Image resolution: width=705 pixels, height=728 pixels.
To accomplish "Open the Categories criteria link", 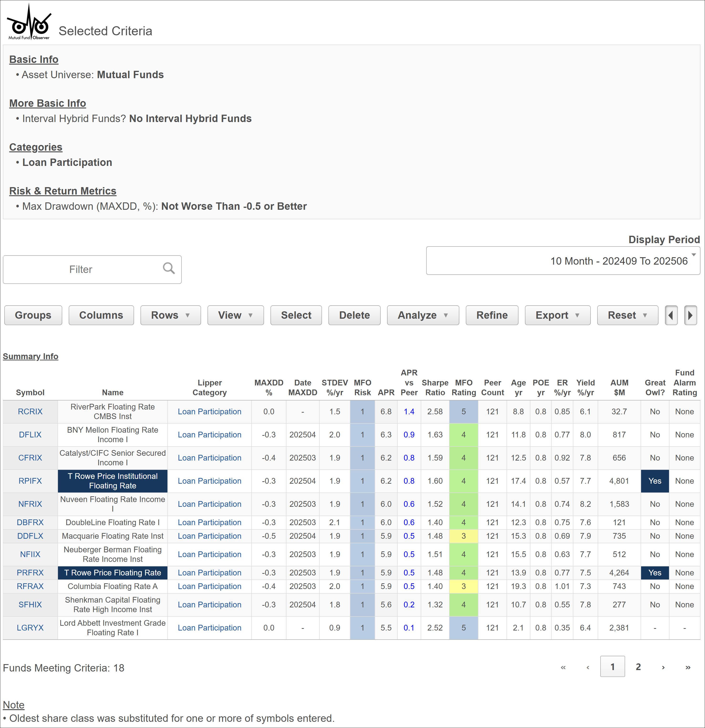I will pyautogui.click(x=36, y=147).
